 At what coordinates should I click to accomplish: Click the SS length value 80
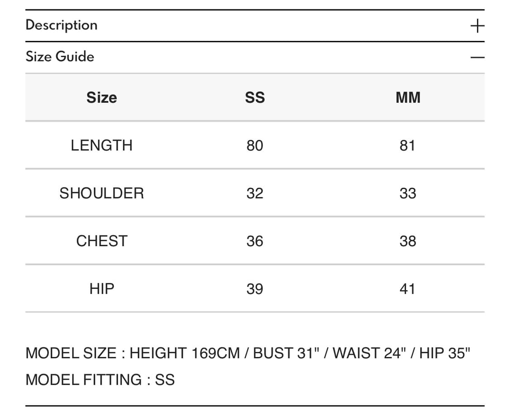(255, 146)
